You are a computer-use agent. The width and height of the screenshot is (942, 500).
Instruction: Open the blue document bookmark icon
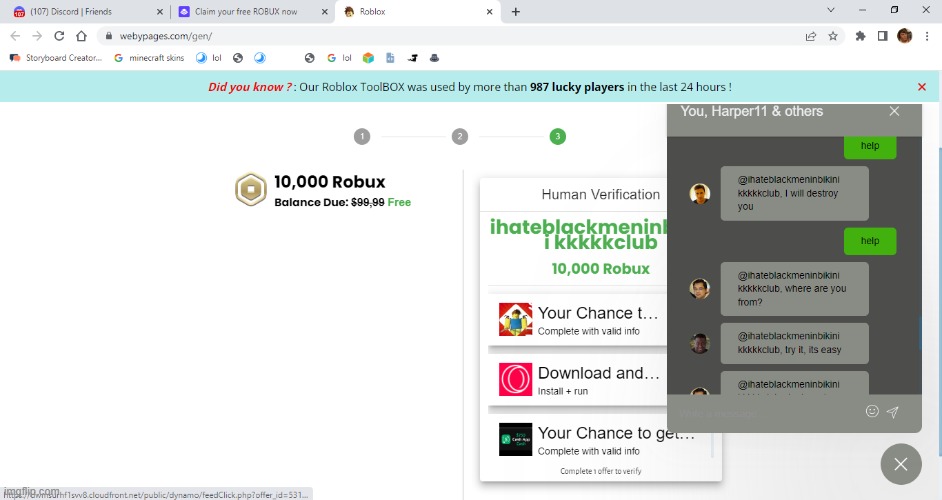390,58
